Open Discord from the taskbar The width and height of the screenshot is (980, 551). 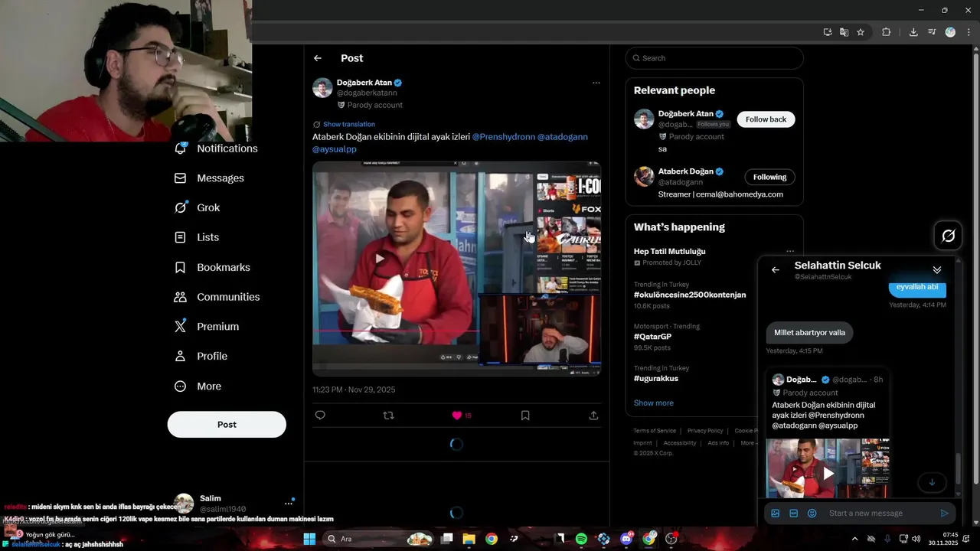tap(626, 539)
